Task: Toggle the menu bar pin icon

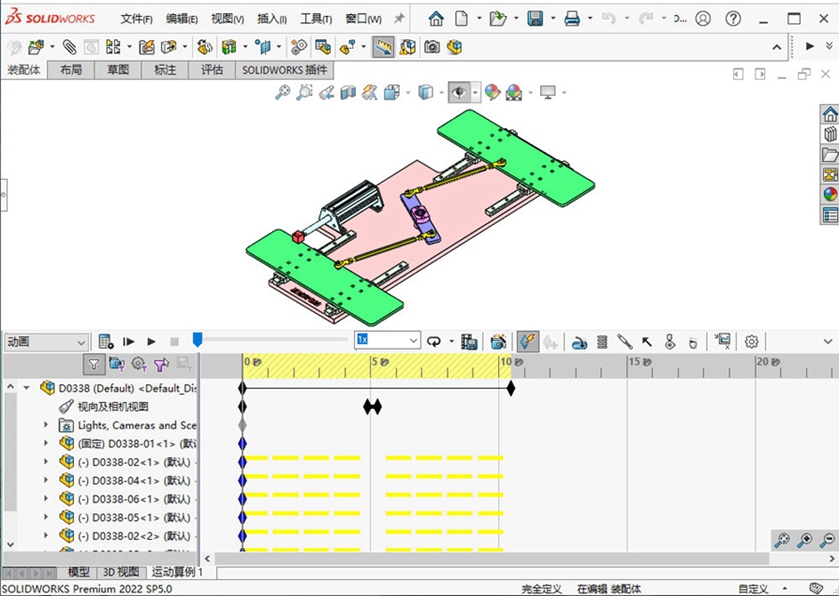Action: click(x=399, y=19)
